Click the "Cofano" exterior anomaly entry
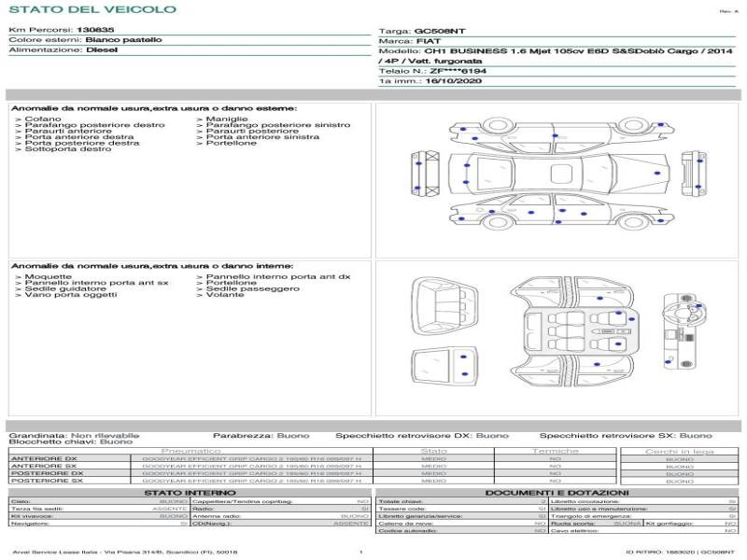The height and width of the screenshot is (560, 747). coord(43,119)
